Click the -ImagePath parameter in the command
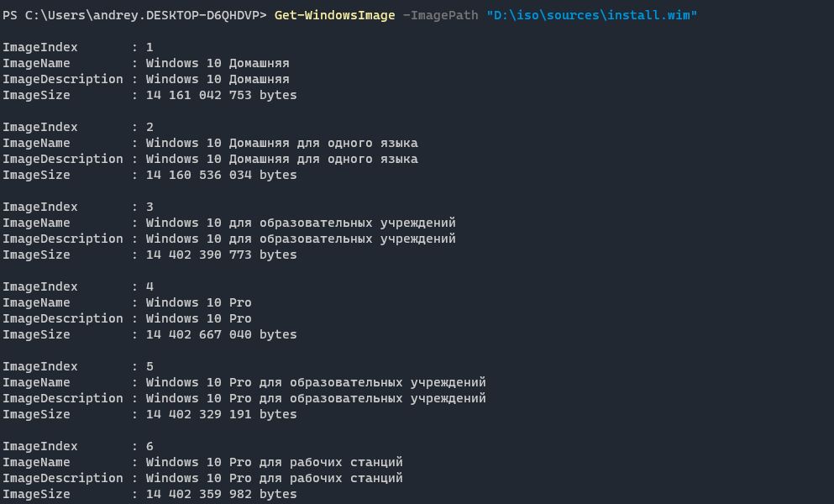 (x=440, y=16)
